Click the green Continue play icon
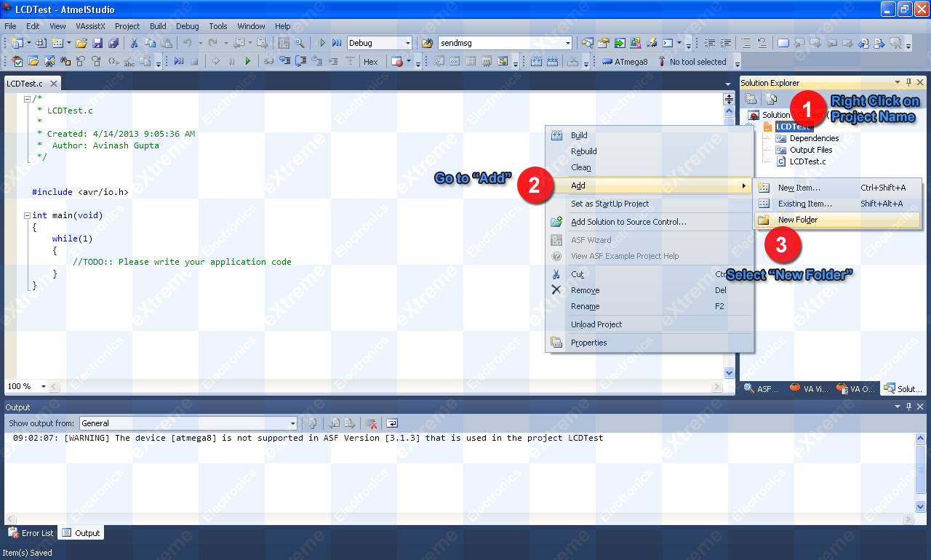 point(248,62)
